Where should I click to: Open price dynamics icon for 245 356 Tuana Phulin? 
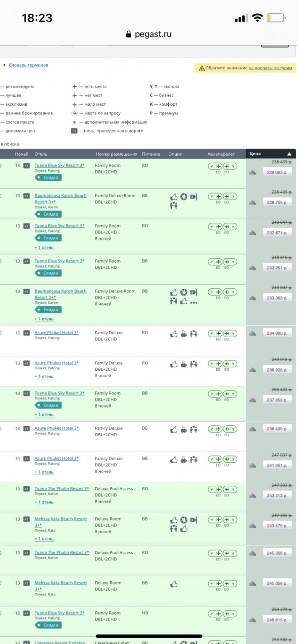(253, 553)
